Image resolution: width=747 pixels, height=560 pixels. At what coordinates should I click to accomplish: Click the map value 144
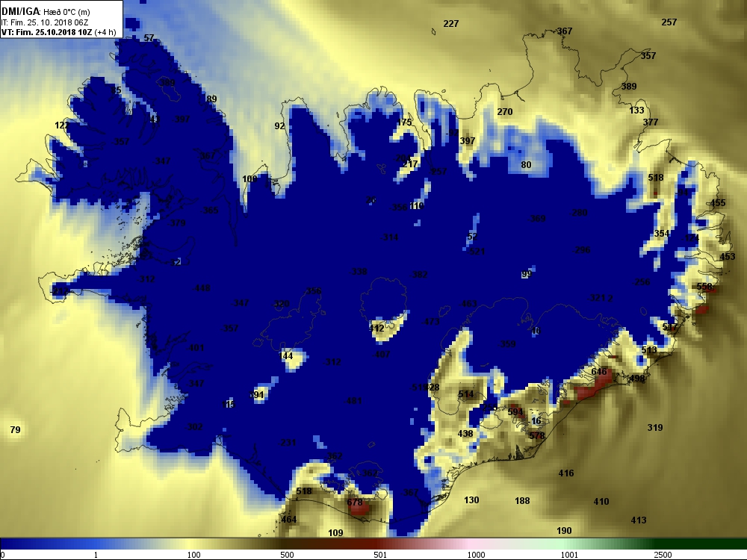tap(285, 355)
